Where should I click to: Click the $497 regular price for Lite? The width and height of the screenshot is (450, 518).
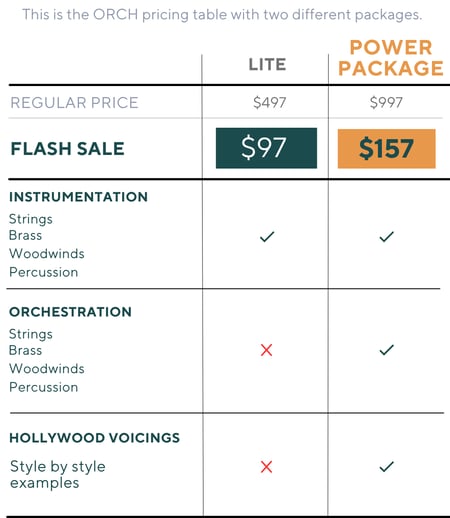click(x=269, y=102)
